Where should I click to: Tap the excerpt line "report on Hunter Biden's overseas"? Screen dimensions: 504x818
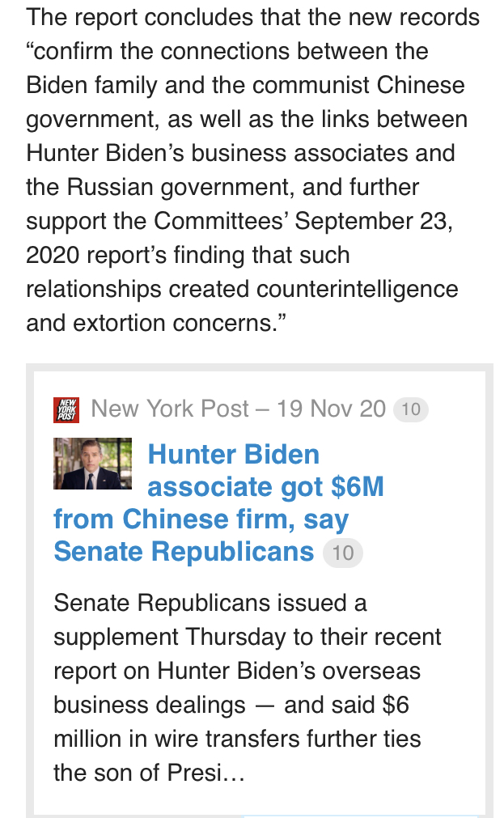[x=237, y=671]
